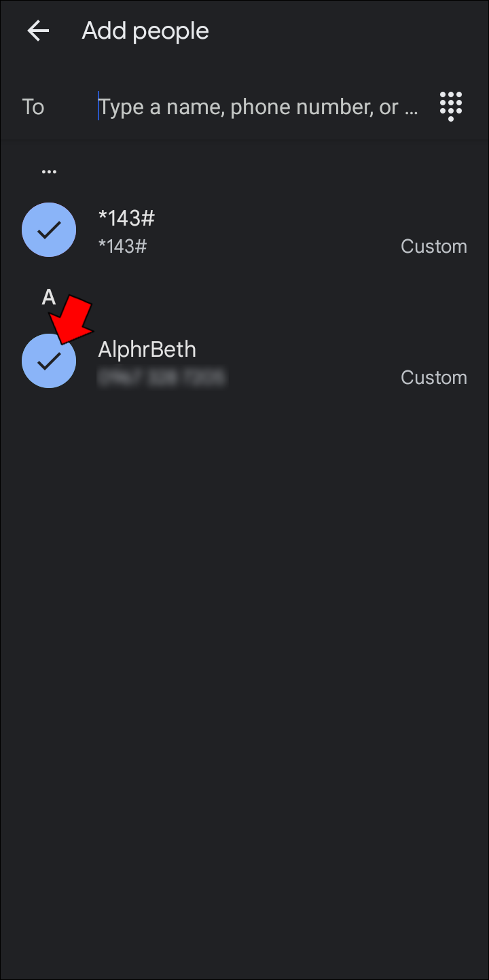489x980 pixels.
Task: Tap the AlphrBeth contact name
Action: 147,349
